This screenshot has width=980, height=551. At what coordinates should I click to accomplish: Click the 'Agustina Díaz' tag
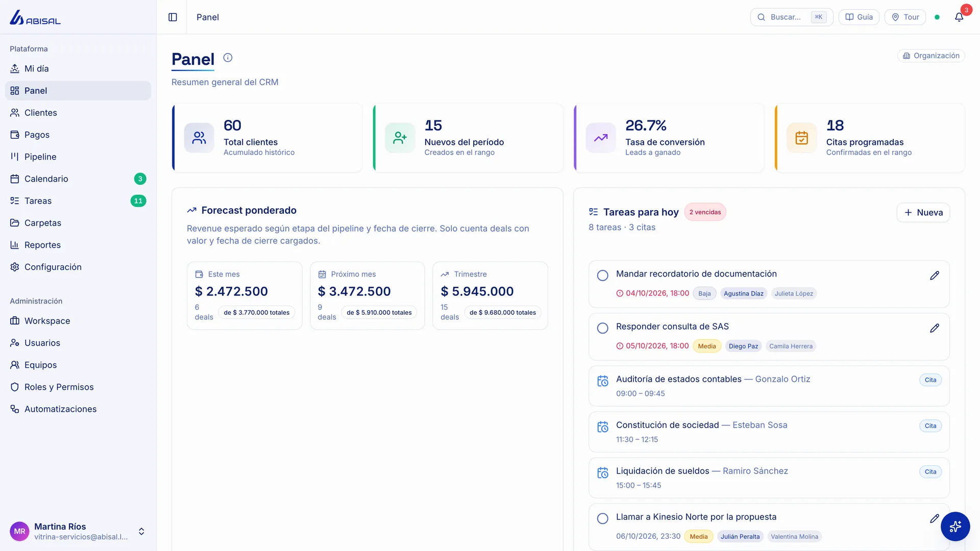[743, 293]
